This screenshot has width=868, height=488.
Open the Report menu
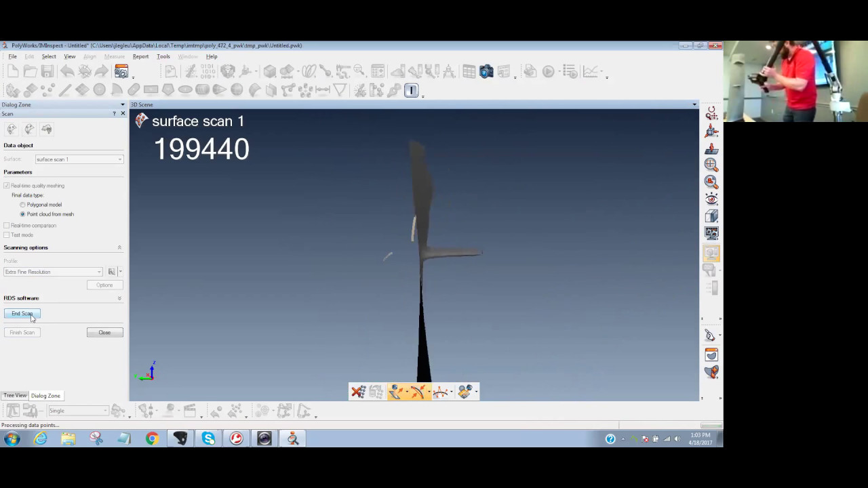[x=140, y=56]
